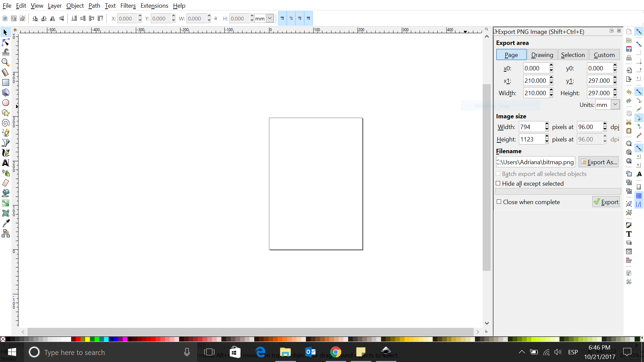644x362 pixels.
Task: Select the Star and polygon tool
Action: point(6,113)
